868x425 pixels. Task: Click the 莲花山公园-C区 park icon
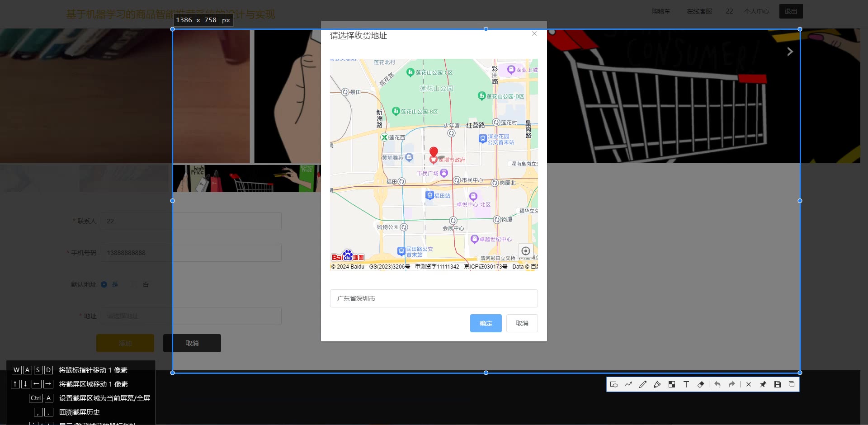[410, 72]
